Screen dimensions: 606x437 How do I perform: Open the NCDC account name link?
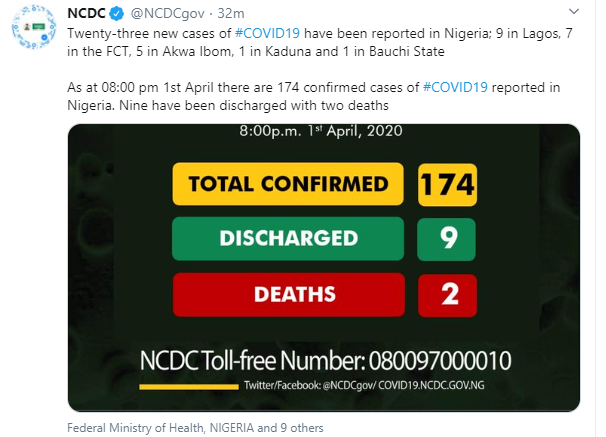pos(86,14)
